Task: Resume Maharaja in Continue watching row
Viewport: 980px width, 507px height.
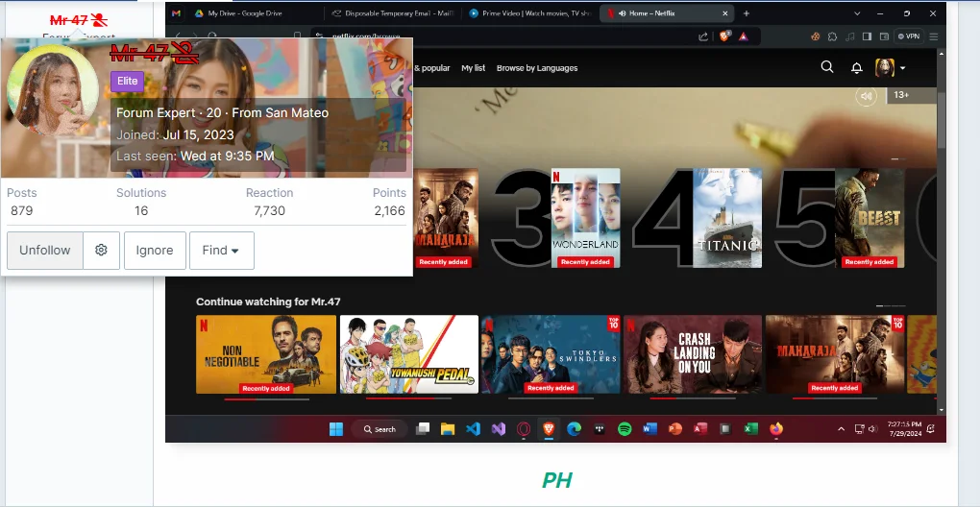Action: tap(835, 354)
